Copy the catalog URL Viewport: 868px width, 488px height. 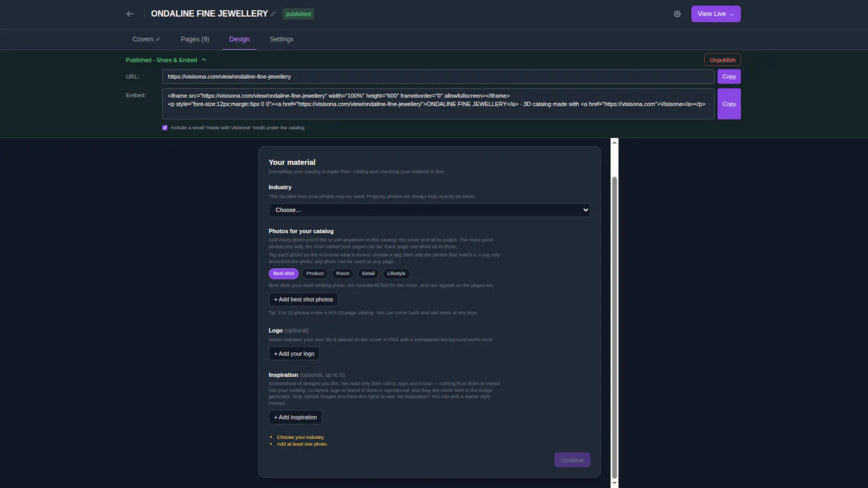coord(729,77)
